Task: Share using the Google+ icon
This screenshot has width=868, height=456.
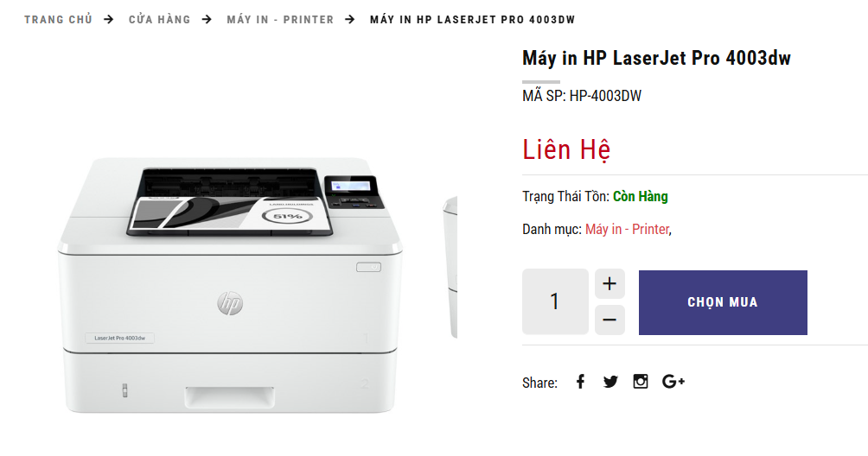Action: (x=673, y=382)
